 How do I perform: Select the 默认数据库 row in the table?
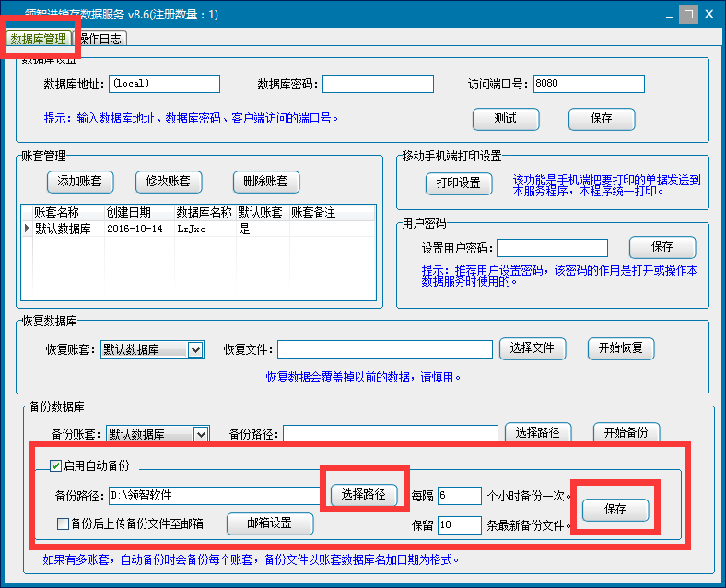198,229
